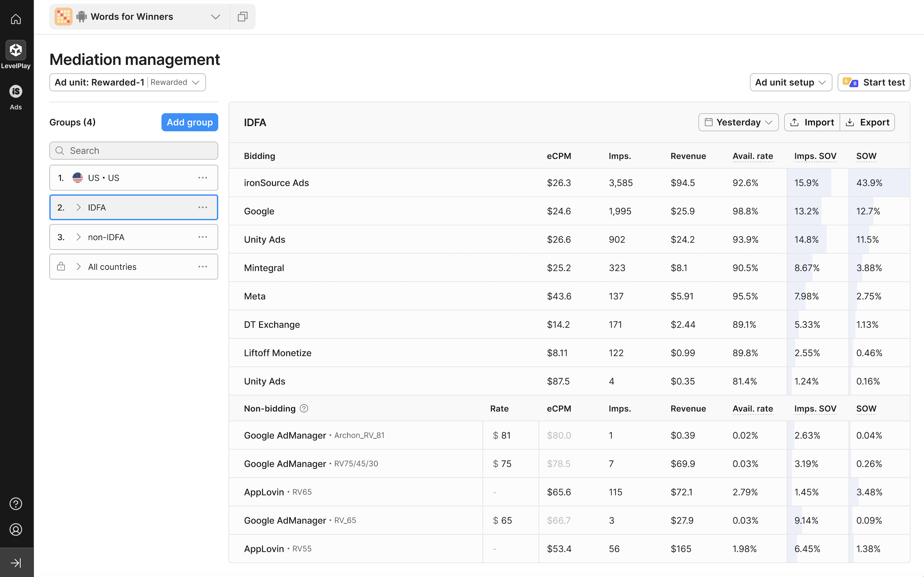
Task: Click the US flag icon in group 1
Action: 77,177
